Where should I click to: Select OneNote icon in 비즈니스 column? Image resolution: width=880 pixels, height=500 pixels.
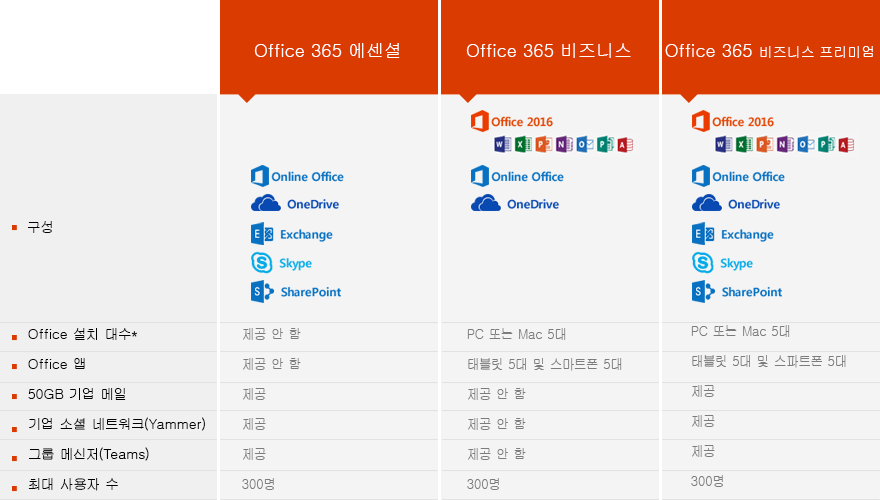point(564,144)
